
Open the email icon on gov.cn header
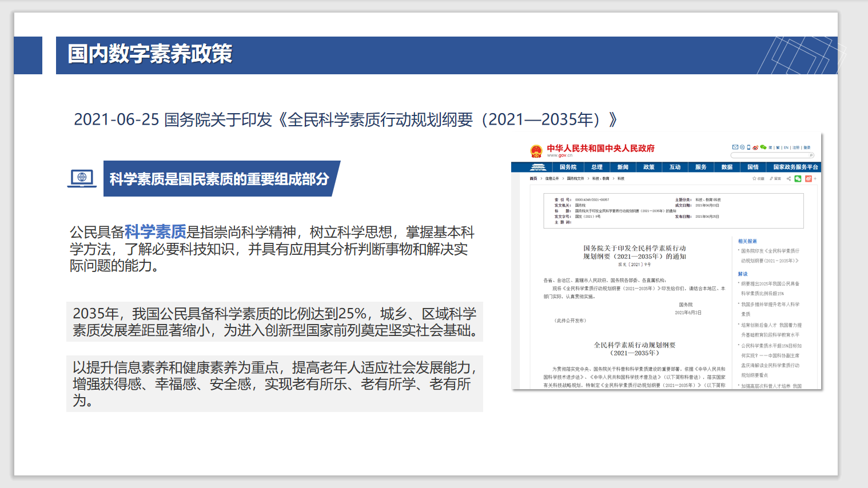[x=735, y=147]
